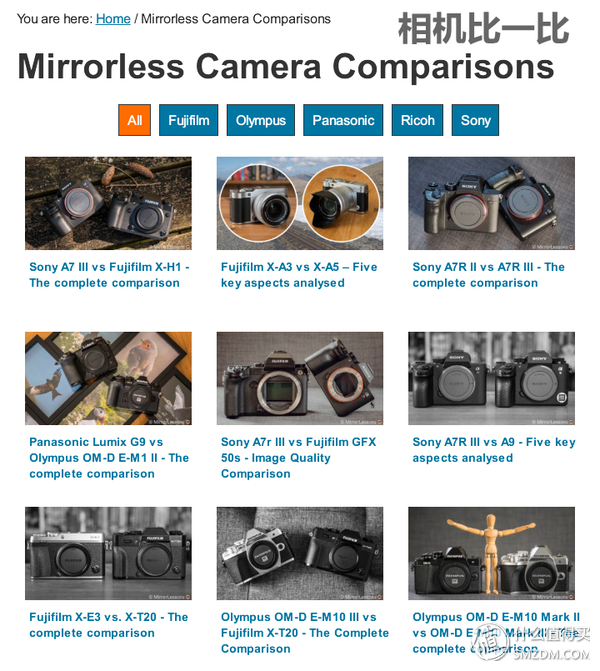The width and height of the screenshot is (600, 671).
Task: Read Sony A7 III vs Fujifilm X-H1 article
Action: click(x=109, y=275)
